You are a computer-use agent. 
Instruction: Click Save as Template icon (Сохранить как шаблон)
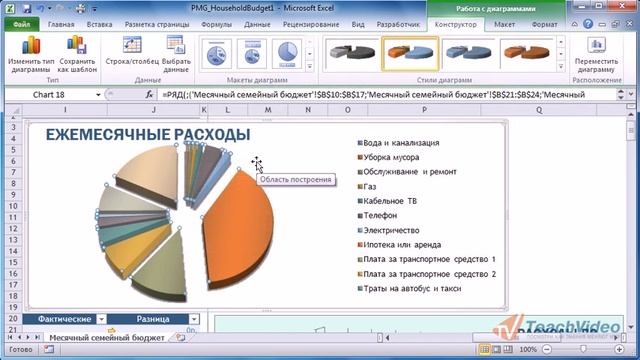[77, 55]
